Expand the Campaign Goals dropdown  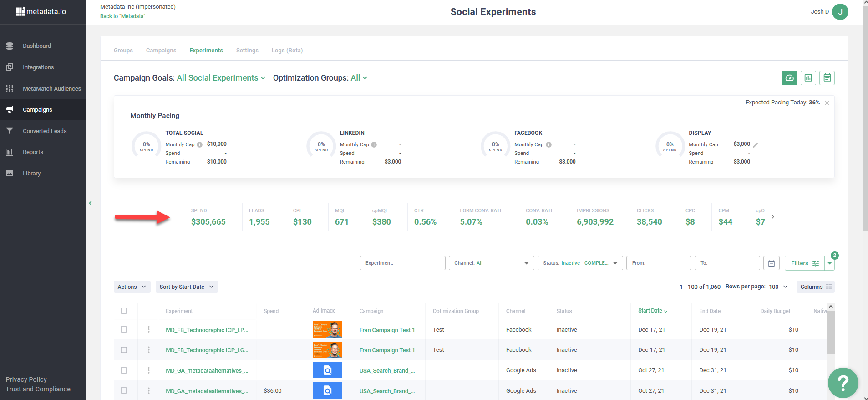(221, 78)
